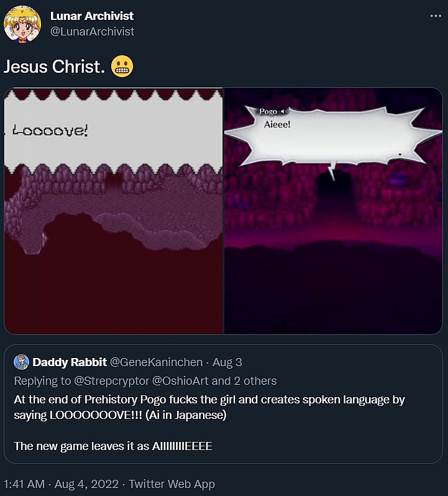Click the Daddy Rabbit display name

[x=70, y=362]
